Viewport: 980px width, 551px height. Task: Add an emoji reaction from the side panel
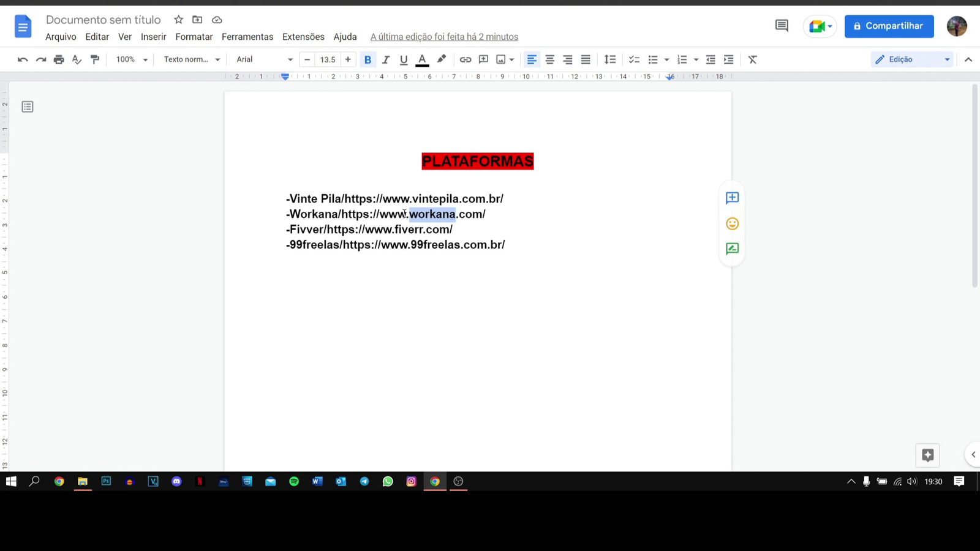(732, 223)
